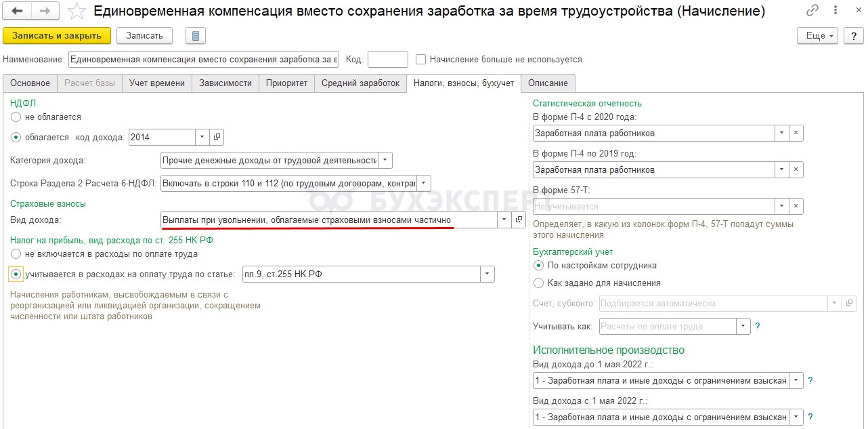The height and width of the screenshot is (429, 868).
Task: Select the Налоги, взносы, бухучет tab
Action: (464, 83)
